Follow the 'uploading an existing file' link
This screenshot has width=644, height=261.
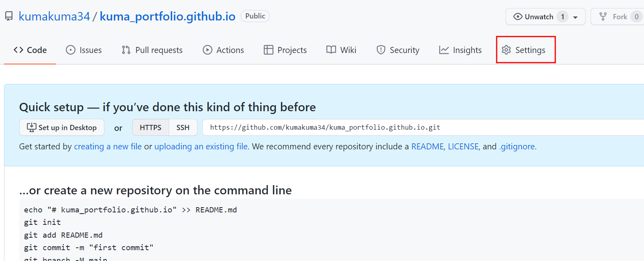[201, 147]
